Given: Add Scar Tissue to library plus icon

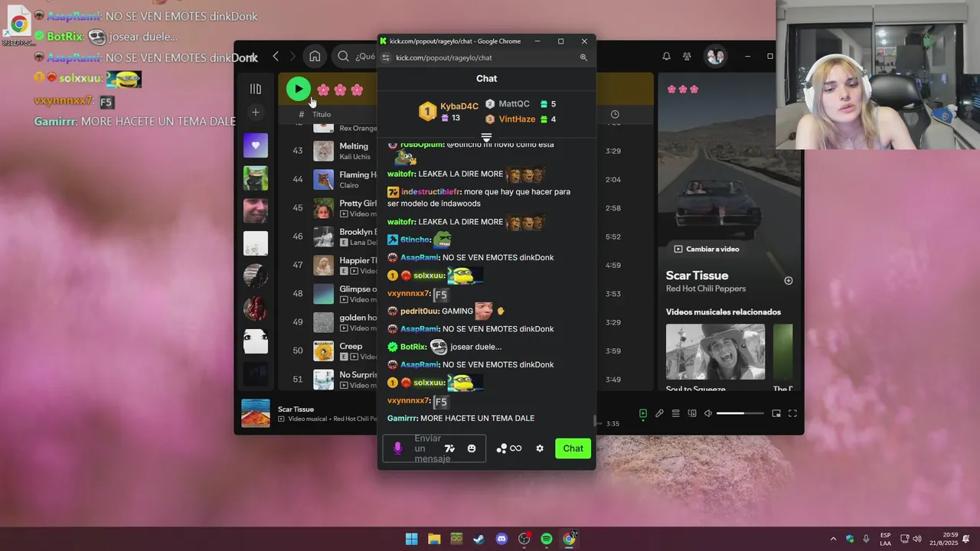Looking at the screenshot, I should click(789, 281).
